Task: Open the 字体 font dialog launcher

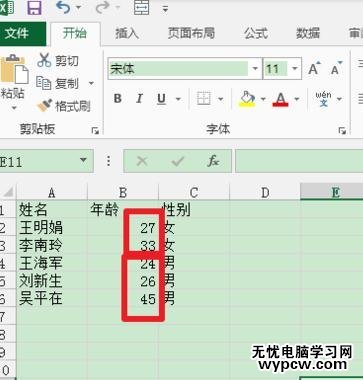Action: pyautogui.click(x=342, y=131)
